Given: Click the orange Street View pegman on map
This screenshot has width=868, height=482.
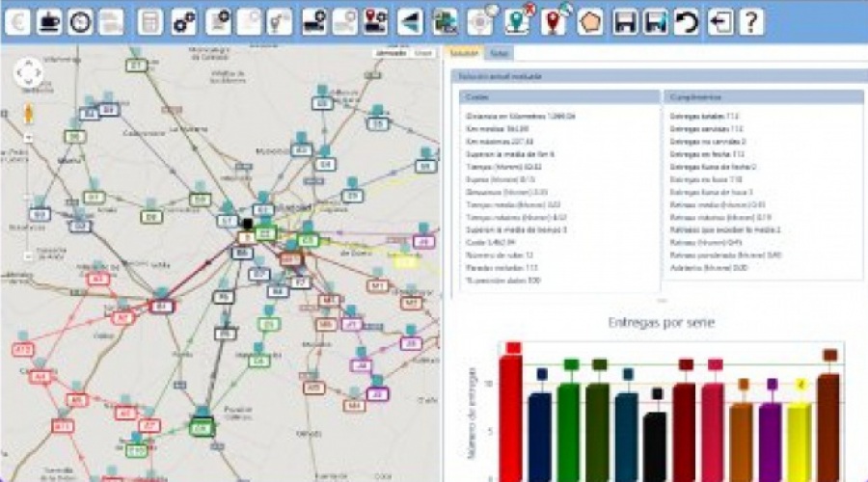Looking at the screenshot, I should tap(28, 114).
